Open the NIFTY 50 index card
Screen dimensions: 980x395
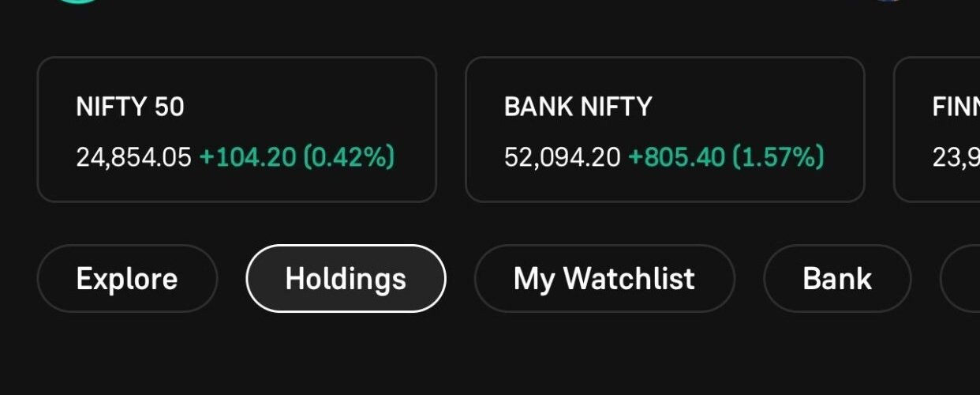click(237, 130)
